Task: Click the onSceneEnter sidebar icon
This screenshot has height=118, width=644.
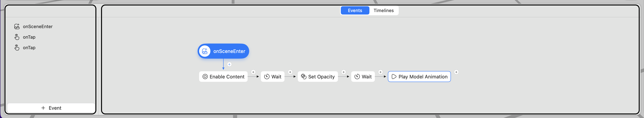Action: tap(17, 27)
